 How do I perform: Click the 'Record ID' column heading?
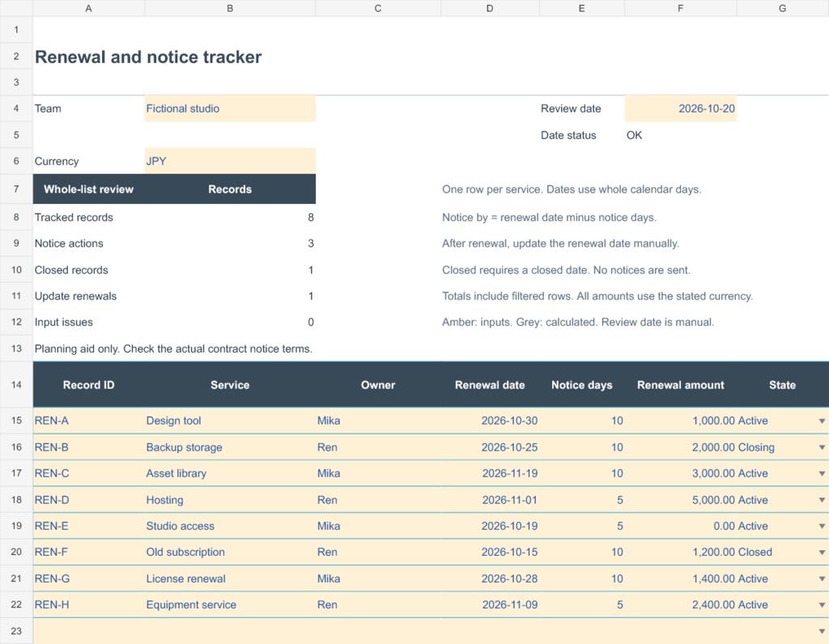tap(88, 384)
